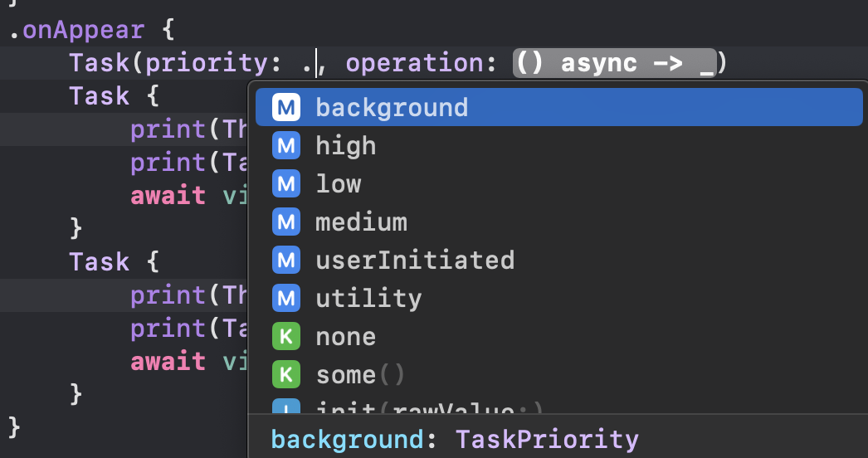Click the M icon next to 'low'
868x458 pixels.
click(286, 184)
